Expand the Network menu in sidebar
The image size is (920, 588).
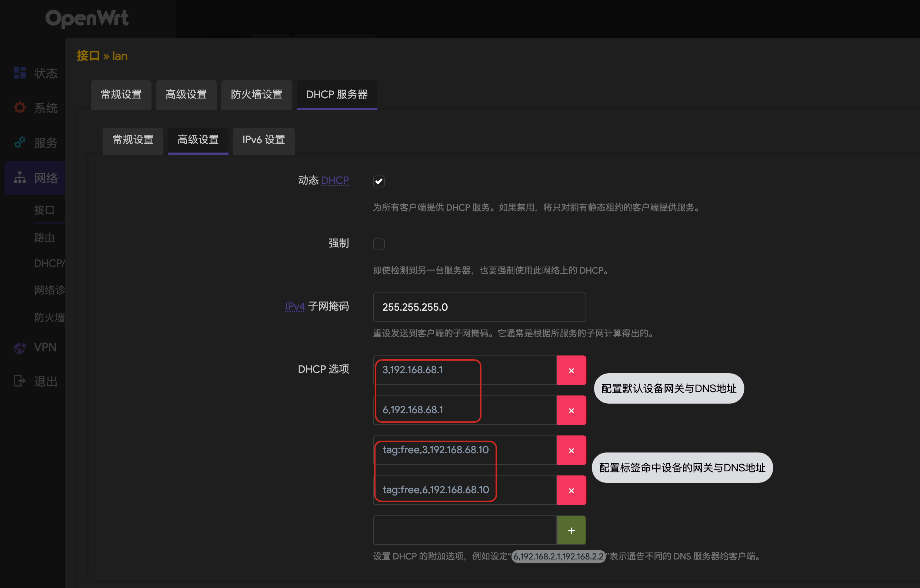point(46,178)
